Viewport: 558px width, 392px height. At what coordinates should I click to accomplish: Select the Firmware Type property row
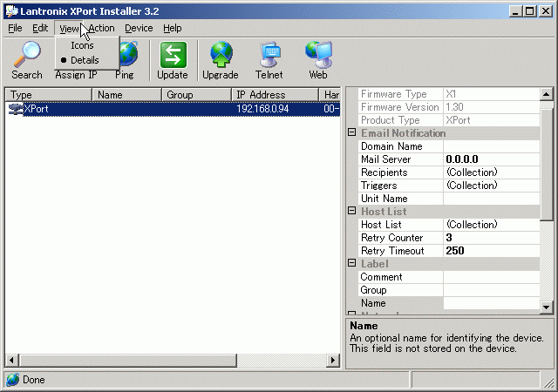449,94
